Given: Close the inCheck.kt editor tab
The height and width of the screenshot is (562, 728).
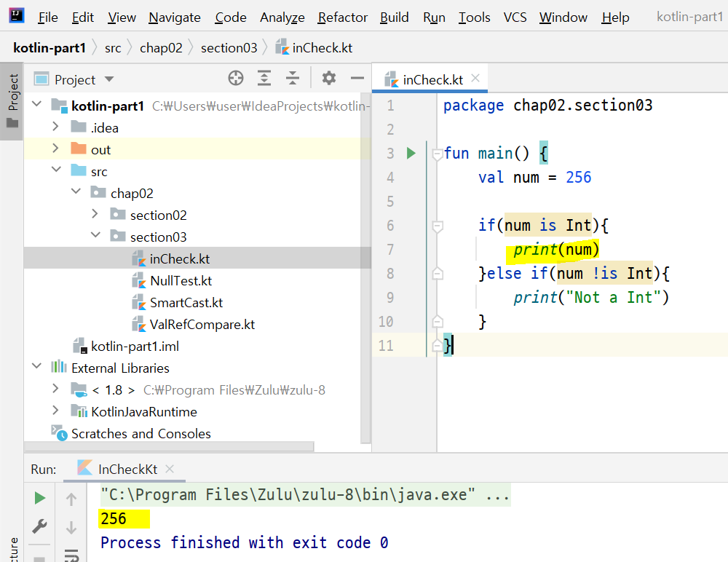Looking at the screenshot, I should point(475,78).
